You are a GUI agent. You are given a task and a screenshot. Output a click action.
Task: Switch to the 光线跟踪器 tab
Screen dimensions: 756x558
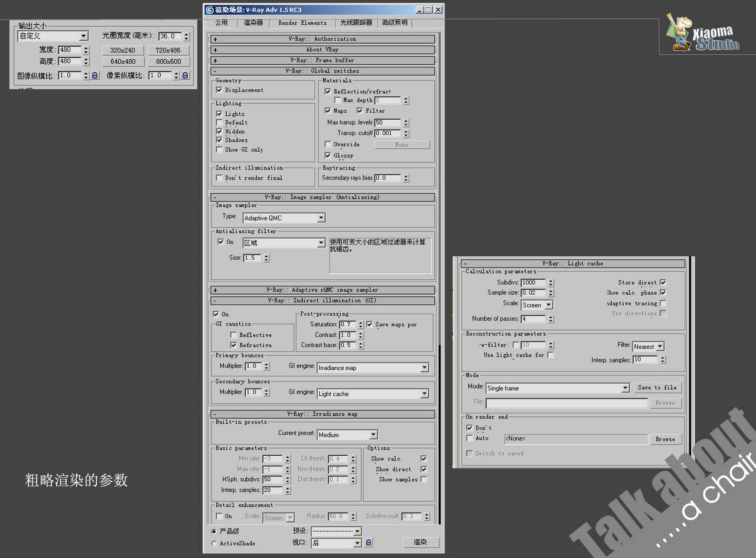[356, 22]
